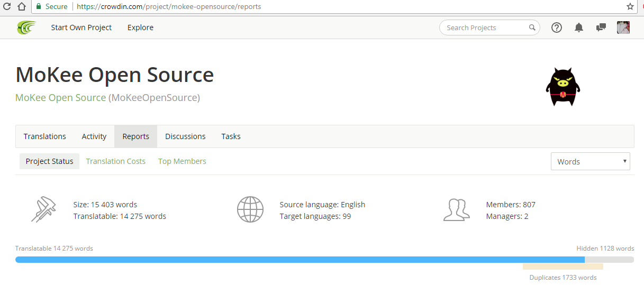Click Start Own Project link
The width and height of the screenshot is (644, 285).
[x=81, y=27]
